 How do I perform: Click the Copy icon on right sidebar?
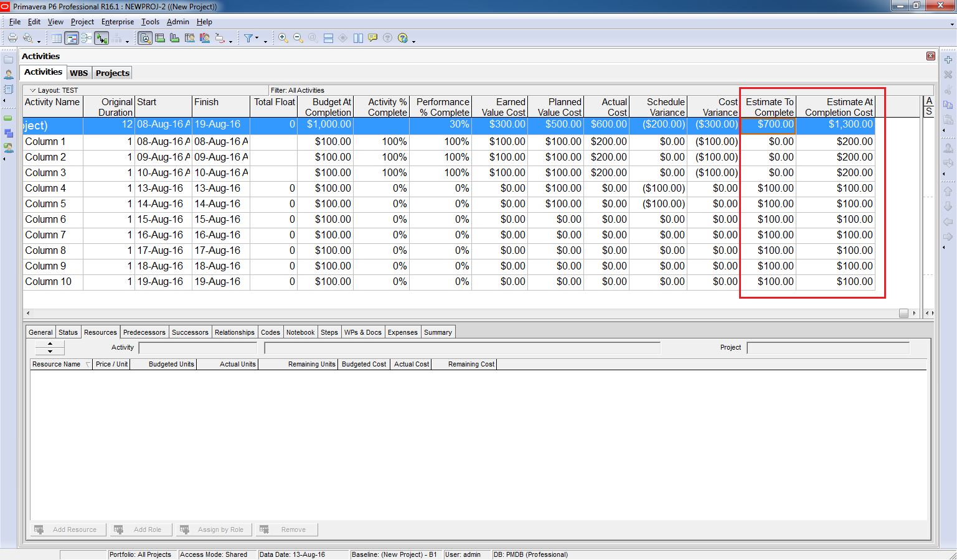(x=948, y=105)
